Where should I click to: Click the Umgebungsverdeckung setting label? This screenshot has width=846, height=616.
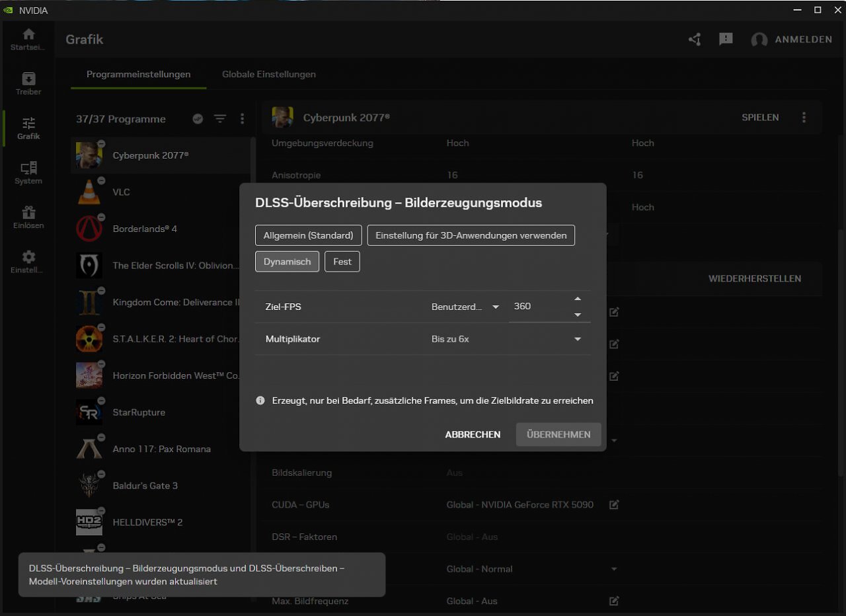(323, 143)
